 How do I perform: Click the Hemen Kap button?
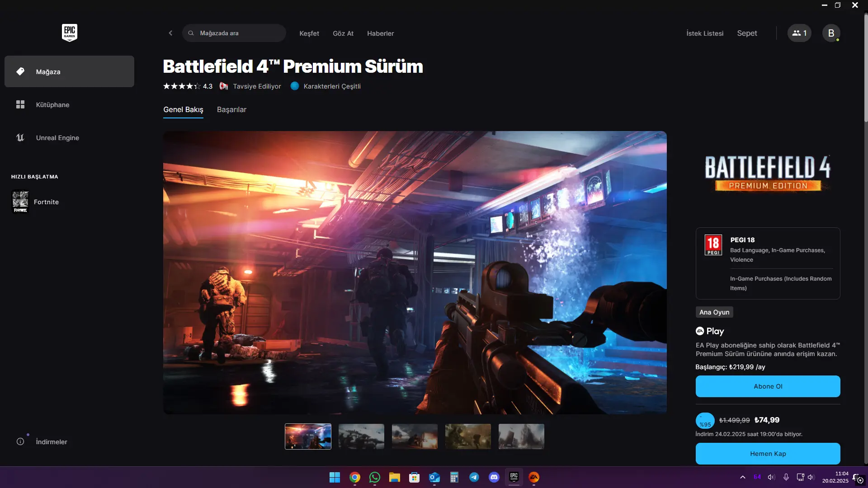click(x=768, y=454)
